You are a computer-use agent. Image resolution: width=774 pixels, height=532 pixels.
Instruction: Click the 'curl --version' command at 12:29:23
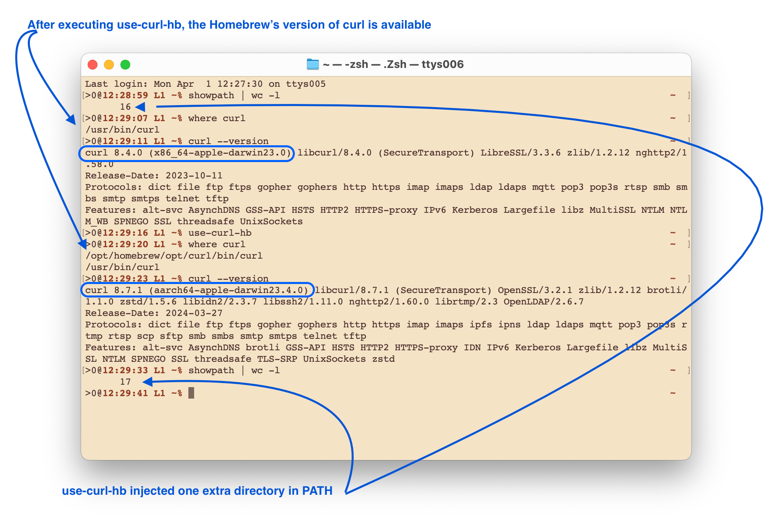point(229,279)
